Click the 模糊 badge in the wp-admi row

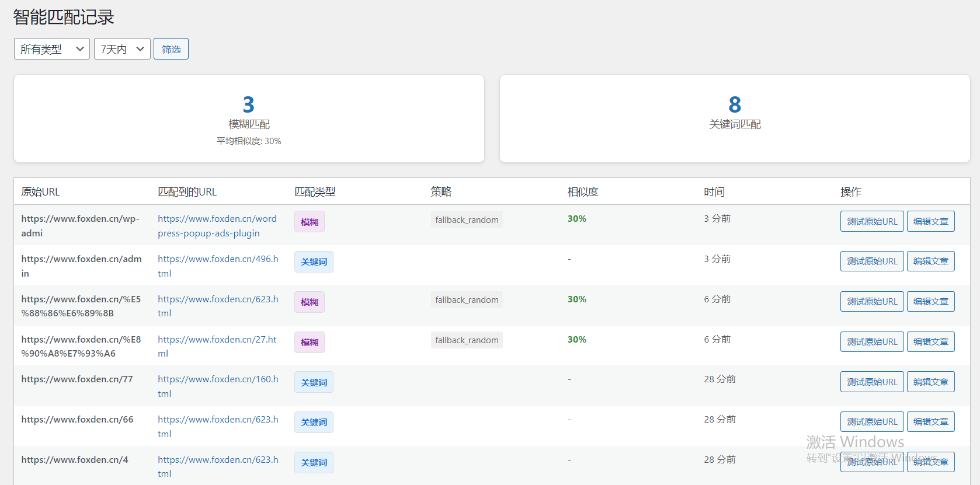[310, 222]
